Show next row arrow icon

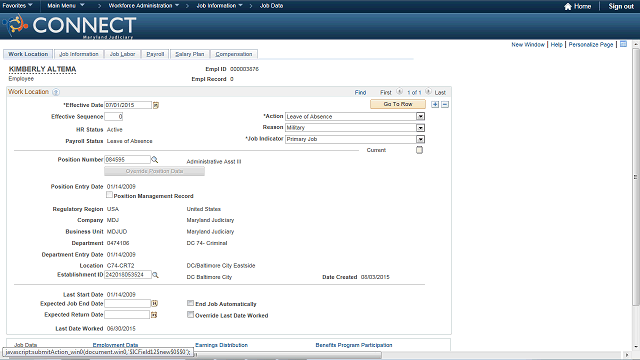[428, 92]
